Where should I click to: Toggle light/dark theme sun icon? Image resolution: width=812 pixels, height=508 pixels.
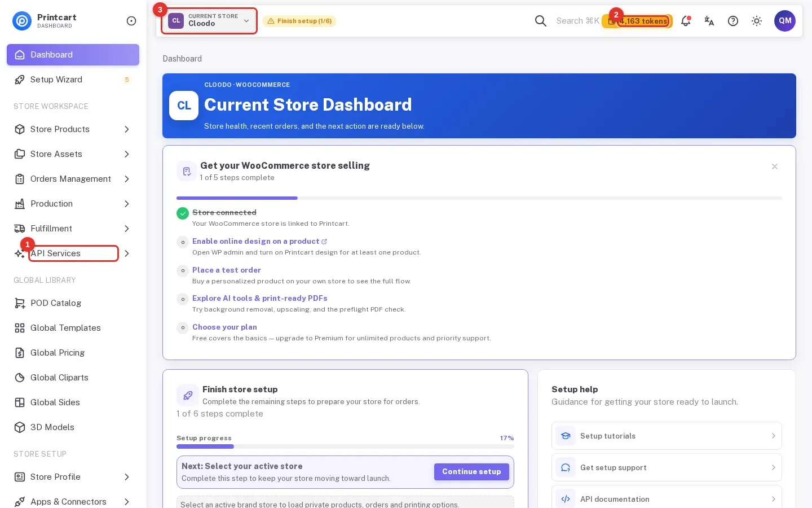pos(757,21)
